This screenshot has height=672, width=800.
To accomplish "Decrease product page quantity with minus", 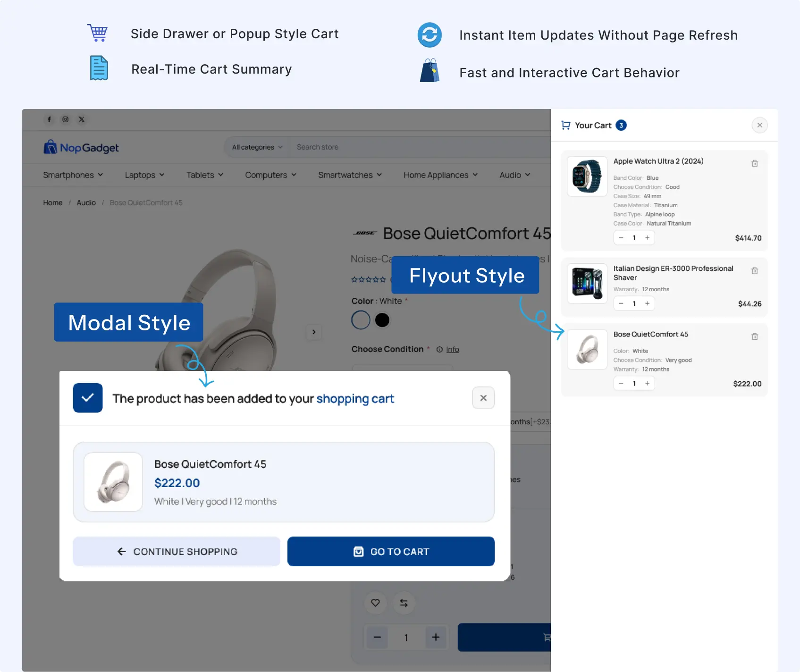I will (377, 638).
